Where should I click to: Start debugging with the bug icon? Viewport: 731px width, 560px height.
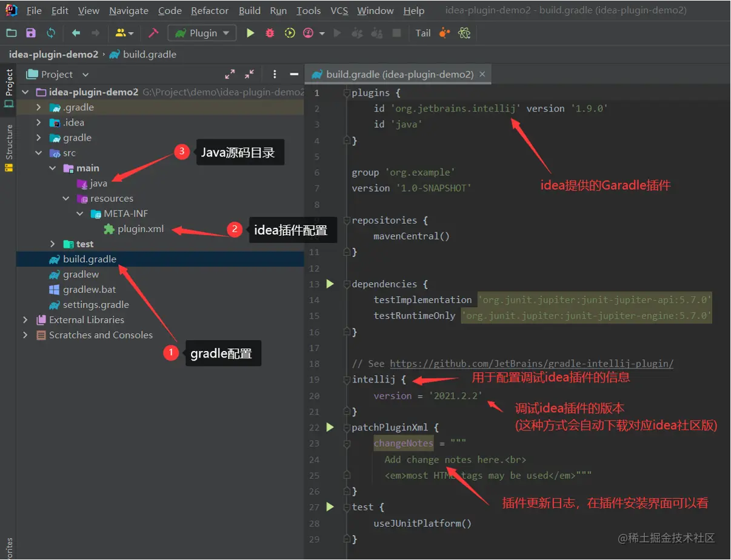click(270, 33)
